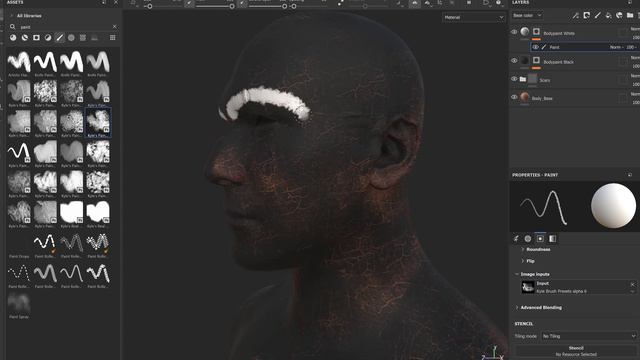Add effect with the wand icon in Layers
Screen dimensions: 640x360
click(576, 16)
